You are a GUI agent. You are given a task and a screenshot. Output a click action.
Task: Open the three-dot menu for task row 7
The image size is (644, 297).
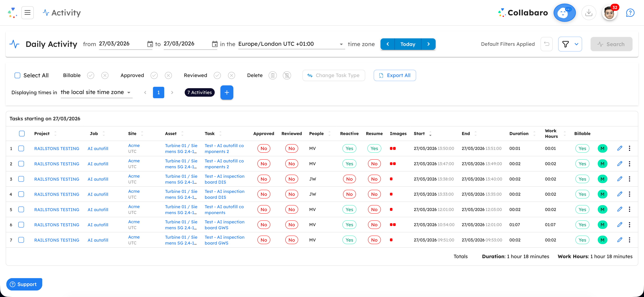[x=630, y=240]
